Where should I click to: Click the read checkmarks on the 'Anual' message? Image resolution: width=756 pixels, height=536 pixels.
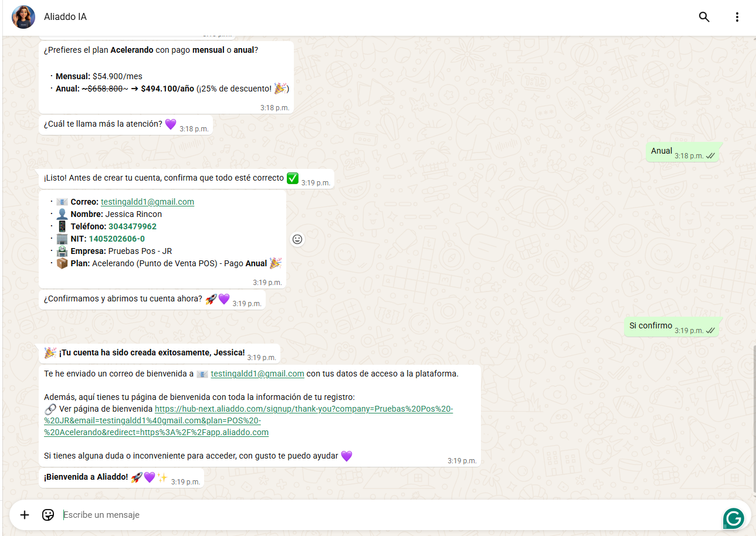[710, 156]
